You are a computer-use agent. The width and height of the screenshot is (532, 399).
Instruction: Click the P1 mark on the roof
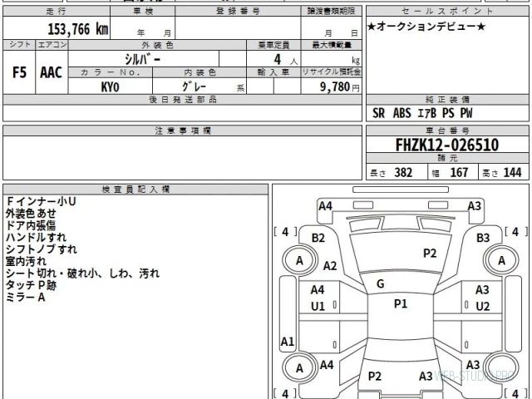(x=401, y=303)
